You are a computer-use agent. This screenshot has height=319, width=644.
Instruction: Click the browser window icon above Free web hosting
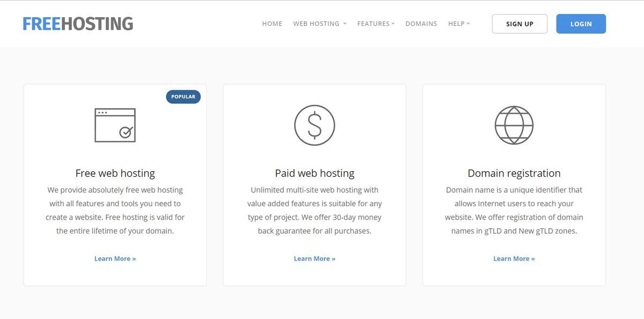point(115,125)
